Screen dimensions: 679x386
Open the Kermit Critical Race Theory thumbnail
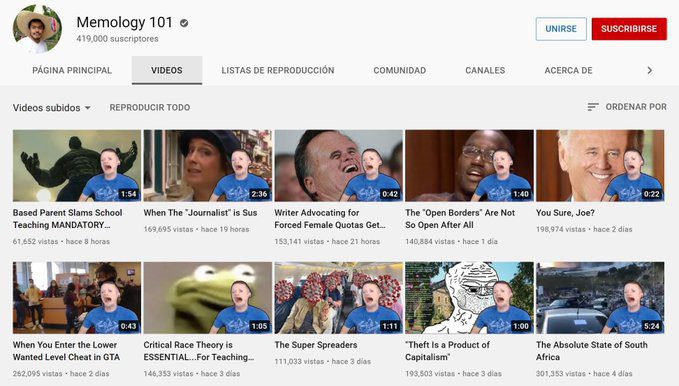[208, 298]
